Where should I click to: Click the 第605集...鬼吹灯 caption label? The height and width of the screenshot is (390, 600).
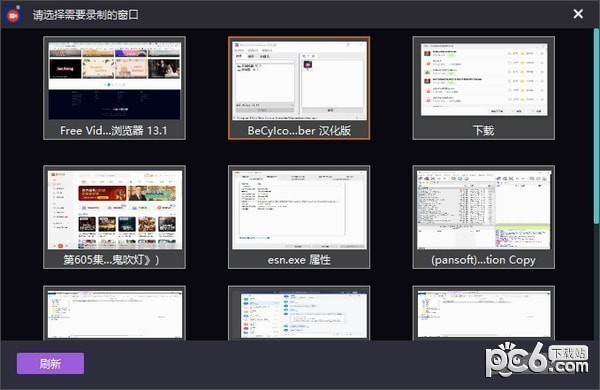click(111, 260)
